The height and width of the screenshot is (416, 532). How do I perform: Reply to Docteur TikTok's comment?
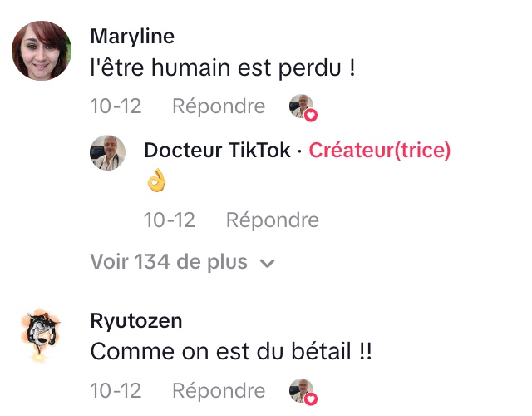pos(273,220)
